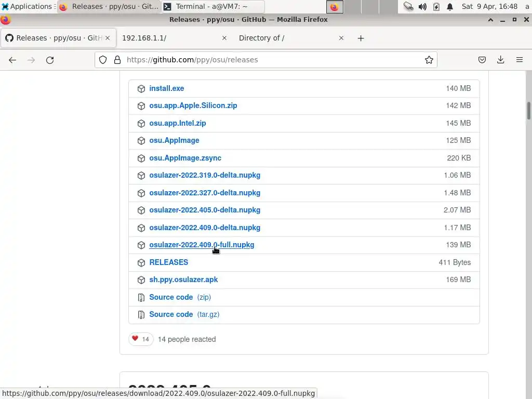Viewport: 532px width, 399px height.
Task: Bookmark this page with the star
Action: pos(429,60)
